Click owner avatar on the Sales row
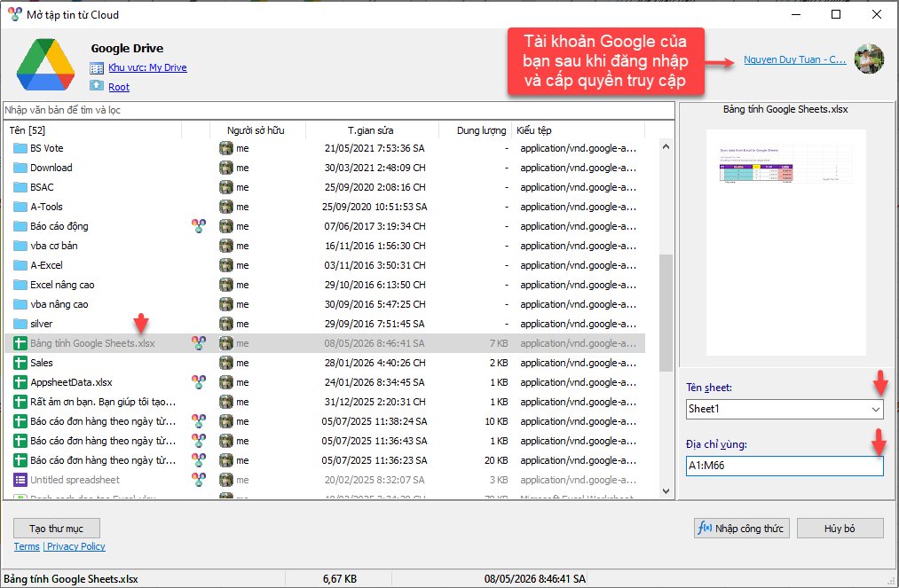Screen dimensions: 899x588 point(226,363)
